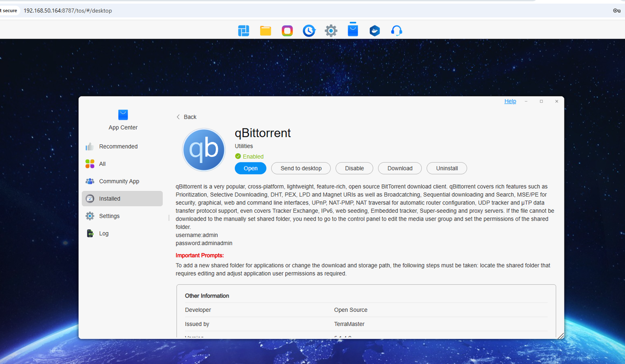Screen dimensions: 625x364
Task: Click the App Center window resize grip
Action: pos(561,336)
